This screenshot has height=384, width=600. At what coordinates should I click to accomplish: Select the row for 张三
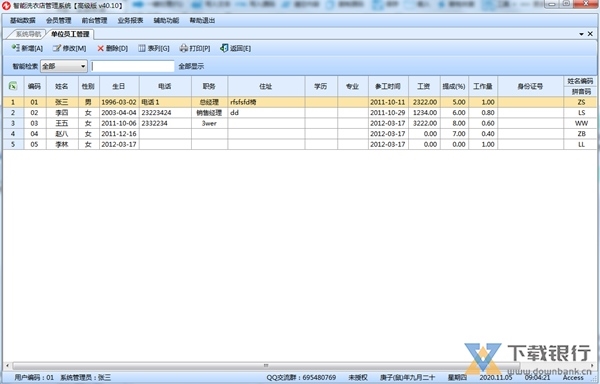(300, 102)
